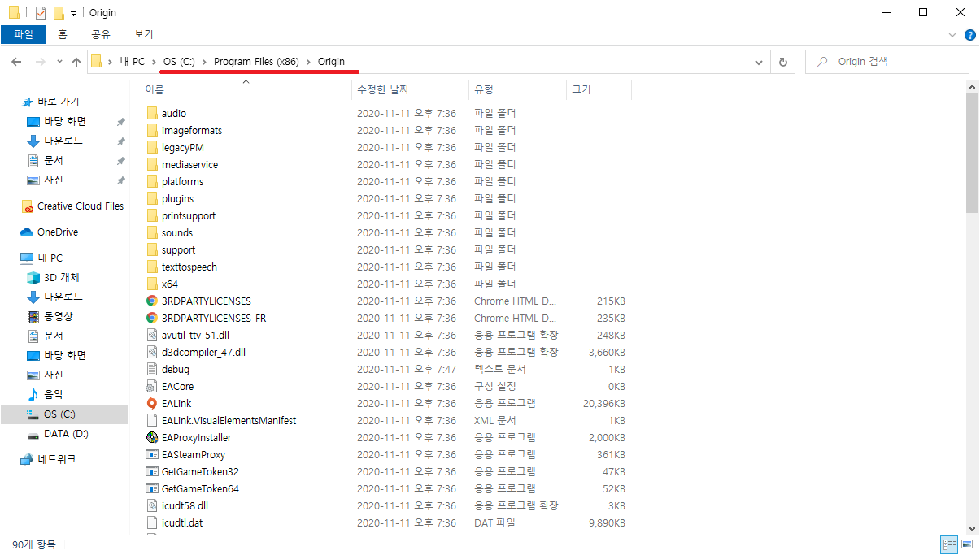Click the Chrome icon beside 3RDPARTYLICENSES_FR
Screen dimensions: 980x555
[151, 318]
